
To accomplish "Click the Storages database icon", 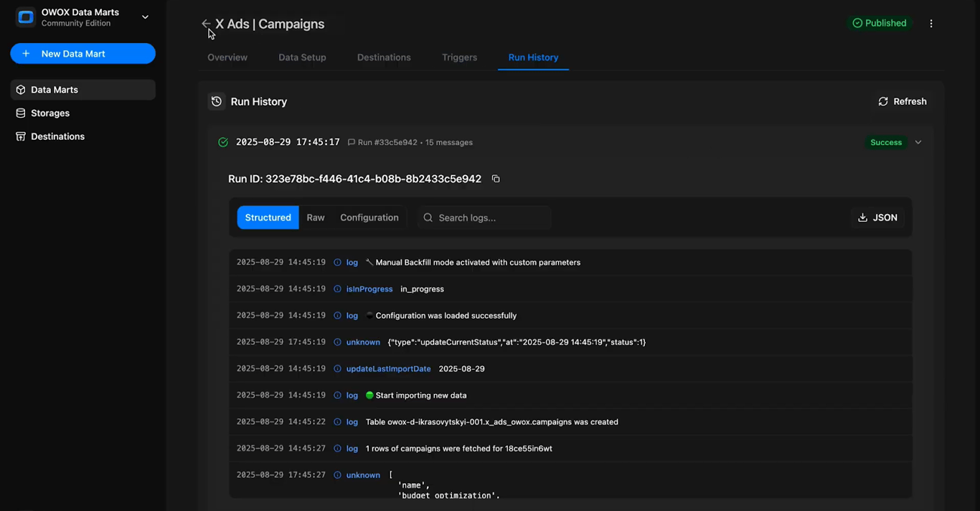I will pyautogui.click(x=21, y=113).
